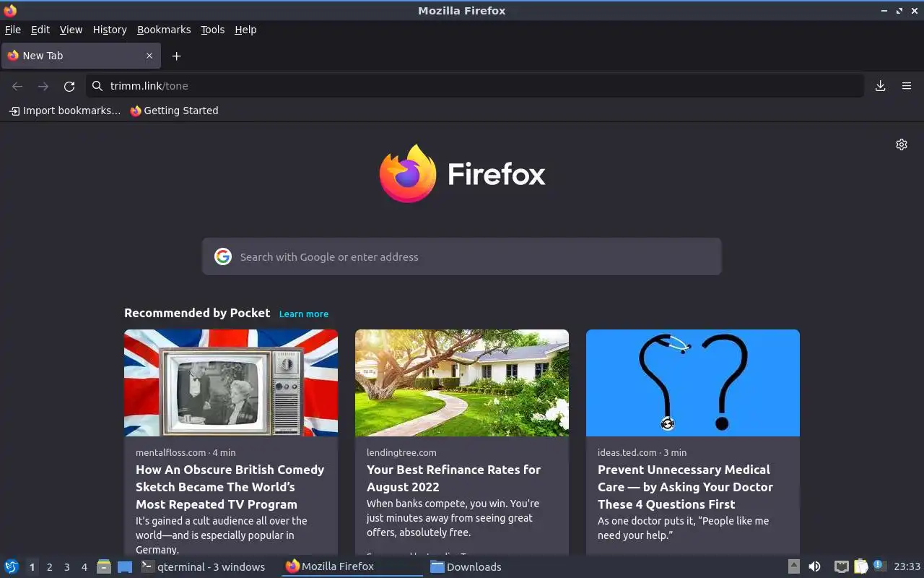Click the Recommended by Pocket heading

[x=197, y=313]
